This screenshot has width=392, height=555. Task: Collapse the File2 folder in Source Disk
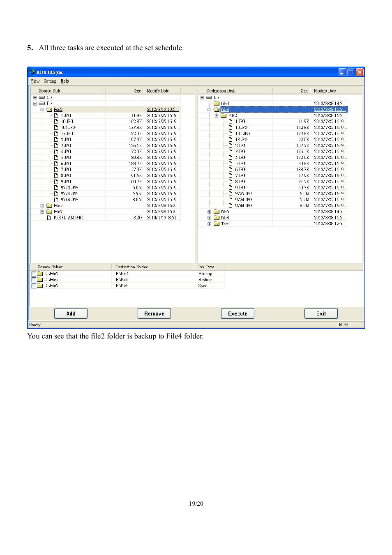point(42,110)
